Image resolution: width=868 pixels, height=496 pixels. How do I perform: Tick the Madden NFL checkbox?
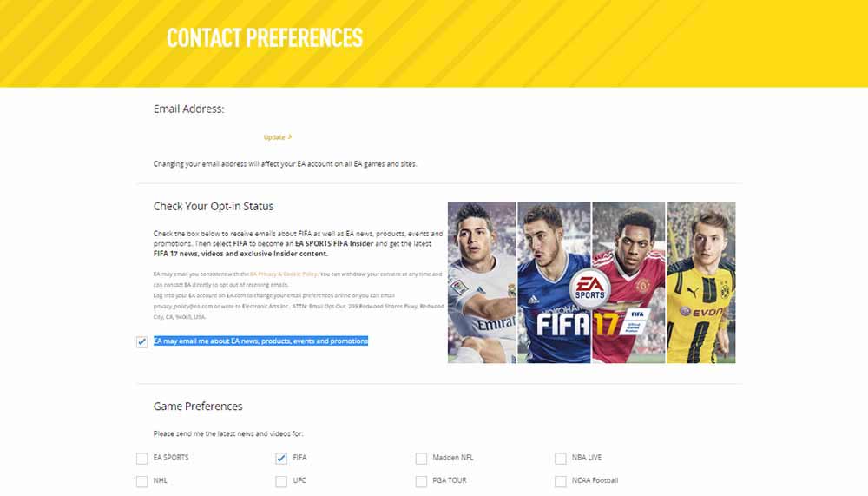(421, 459)
